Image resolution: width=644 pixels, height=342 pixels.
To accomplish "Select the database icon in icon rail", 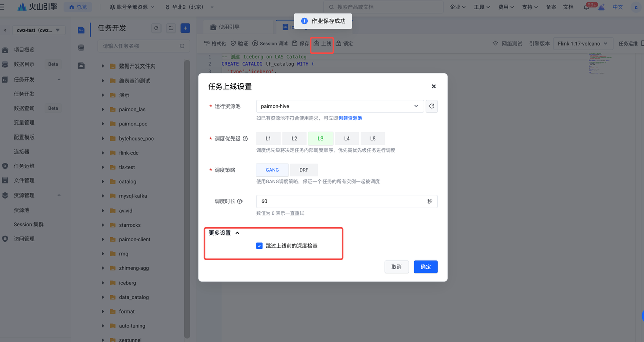I will pyautogui.click(x=81, y=48).
